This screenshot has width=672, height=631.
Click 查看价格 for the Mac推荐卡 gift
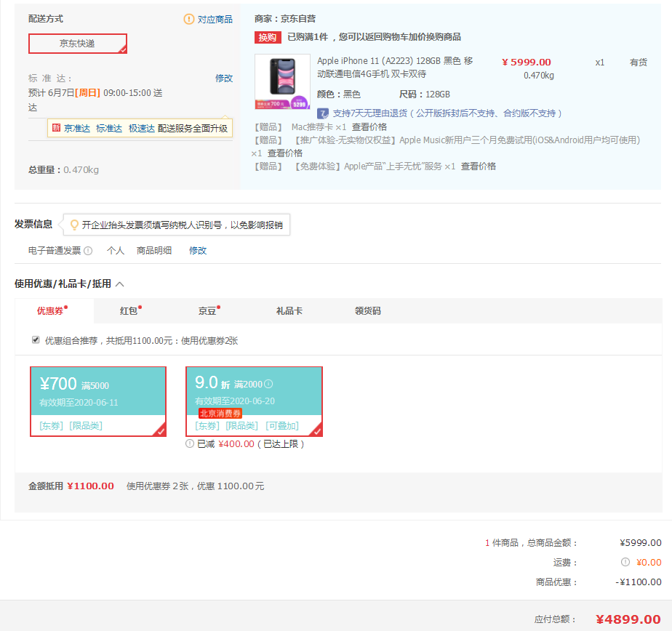pos(369,127)
